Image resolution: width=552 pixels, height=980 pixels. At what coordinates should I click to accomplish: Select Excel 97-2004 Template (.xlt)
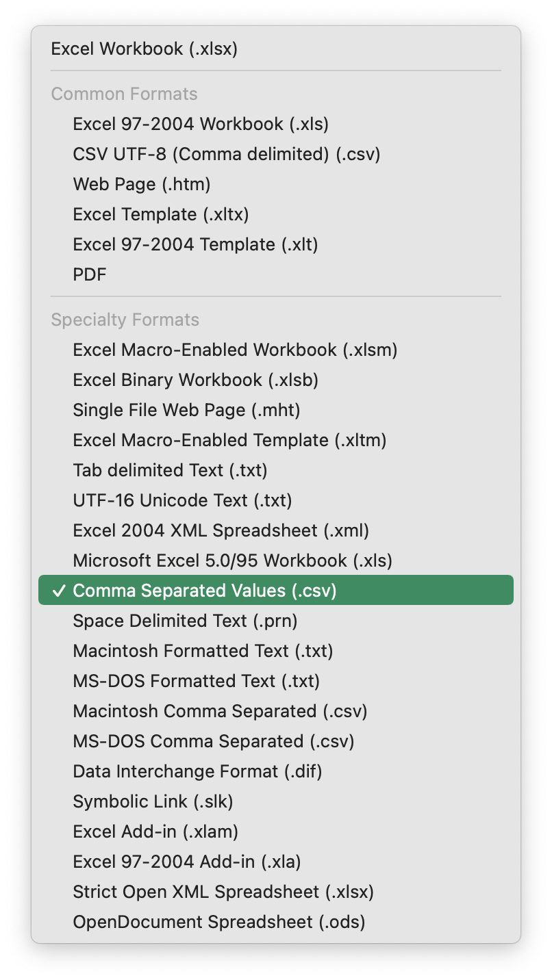point(195,245)
